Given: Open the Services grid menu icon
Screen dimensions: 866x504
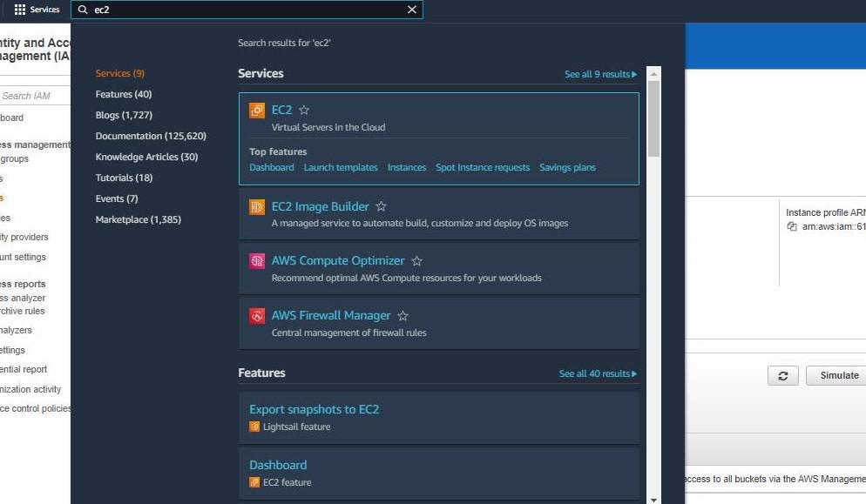Looking at the screenshot, I should pos(20,10).
